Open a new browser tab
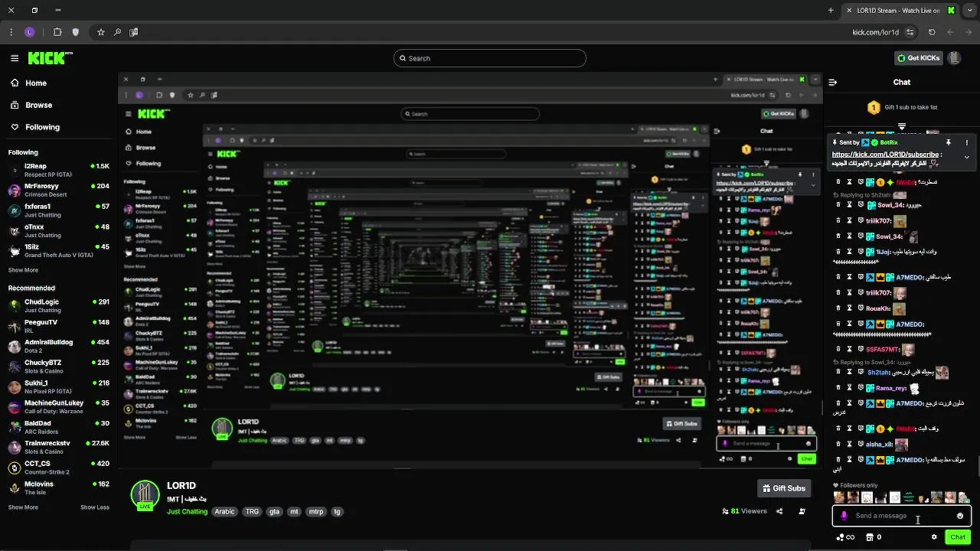The image size is (980, 551). click(831, 11)
